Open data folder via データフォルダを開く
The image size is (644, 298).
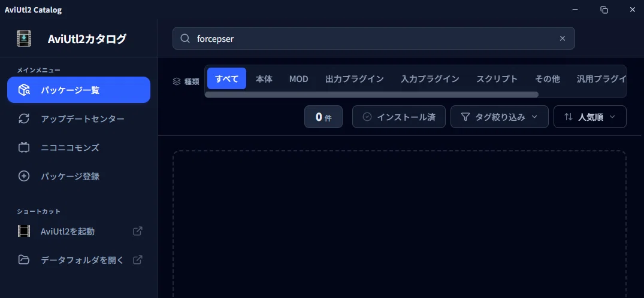point(79,260)
